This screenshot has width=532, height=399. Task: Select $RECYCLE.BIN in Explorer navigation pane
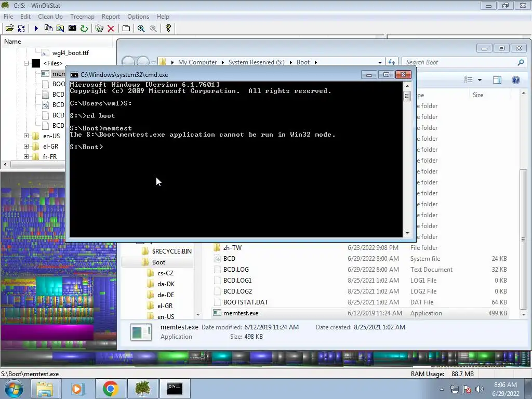[x=171, y=251]
